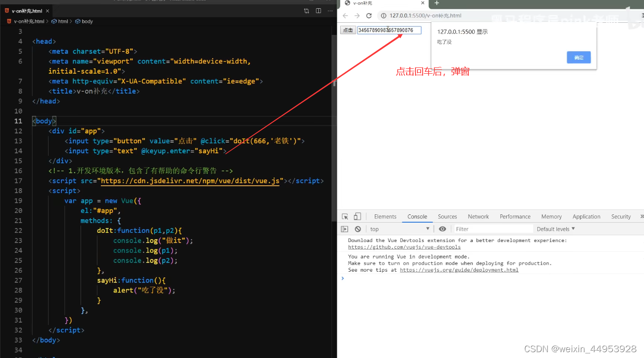Viewport: 644px width, 358px height.
Task: Switch to the Console tab
Action: (417, 217)
